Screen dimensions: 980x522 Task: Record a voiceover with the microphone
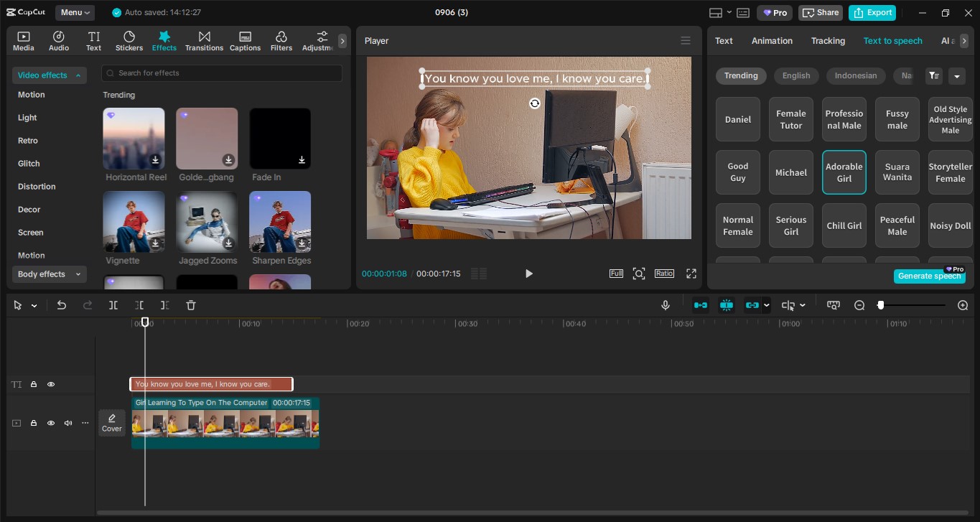point(665,305)
